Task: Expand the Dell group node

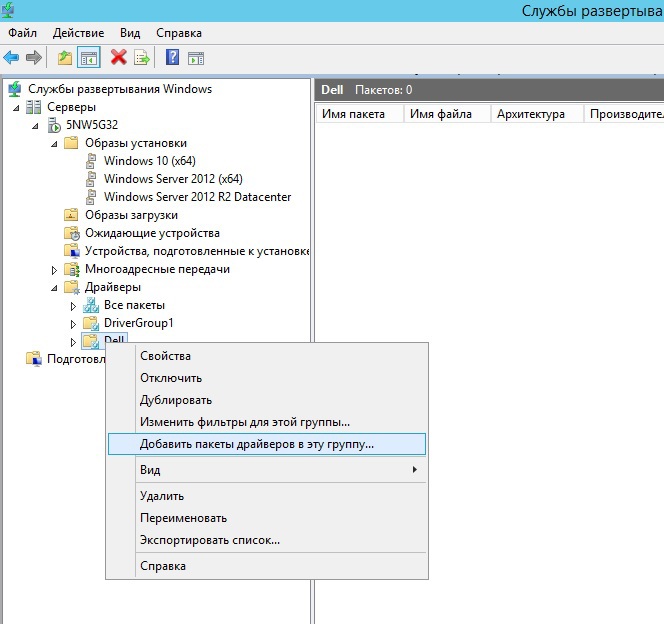Action: click(73, 342)
